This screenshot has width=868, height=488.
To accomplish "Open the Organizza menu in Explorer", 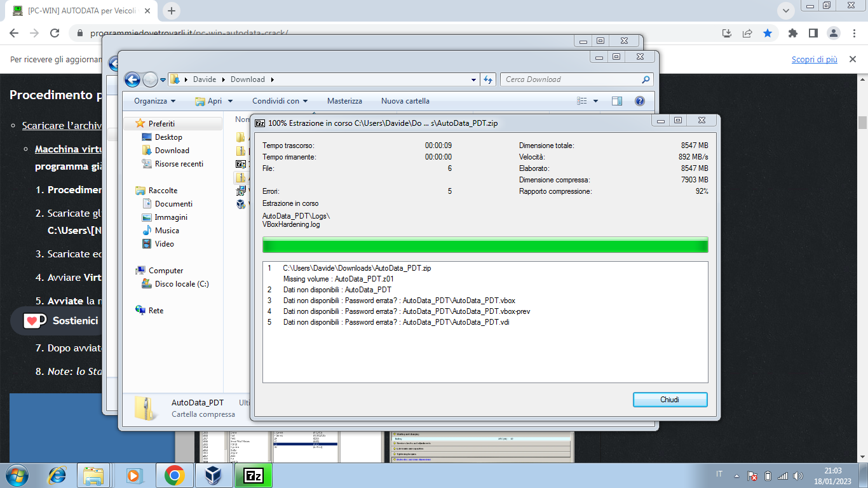I will click(x=155, y=101).
